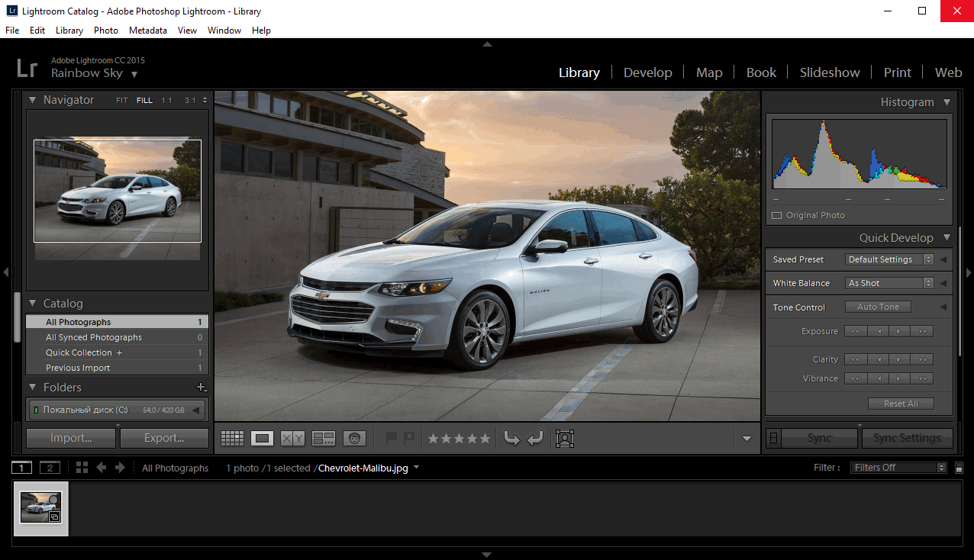Click the Import... button
Viewport: 974px width, 560px height.
click(71, 438)
